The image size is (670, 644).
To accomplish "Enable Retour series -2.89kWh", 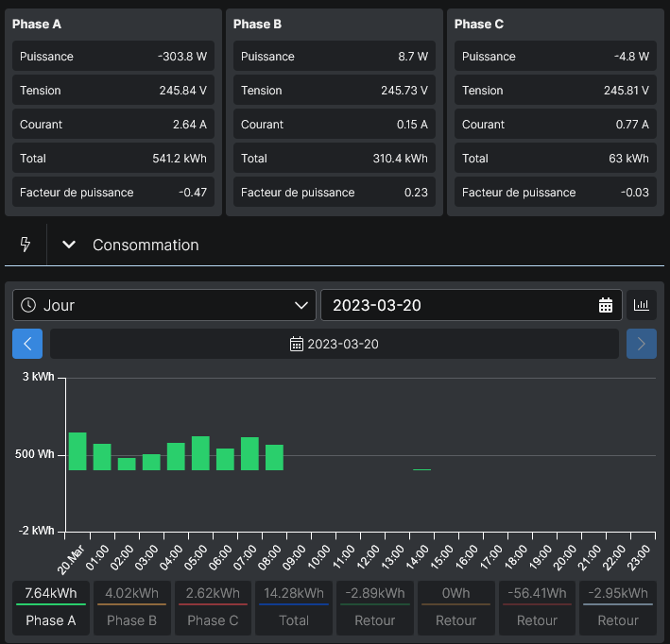I will click(x=375, y=608).
